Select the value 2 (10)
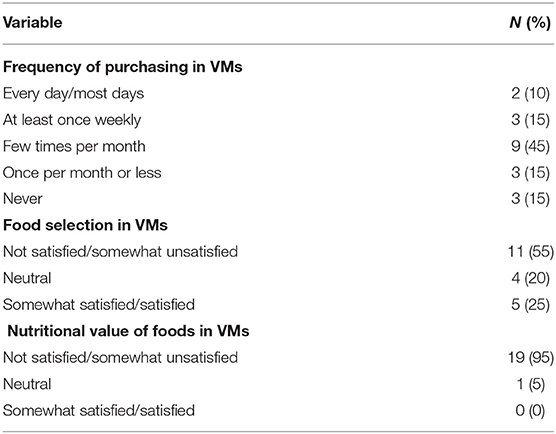This screenshot has width=556, height=434. 531,94
